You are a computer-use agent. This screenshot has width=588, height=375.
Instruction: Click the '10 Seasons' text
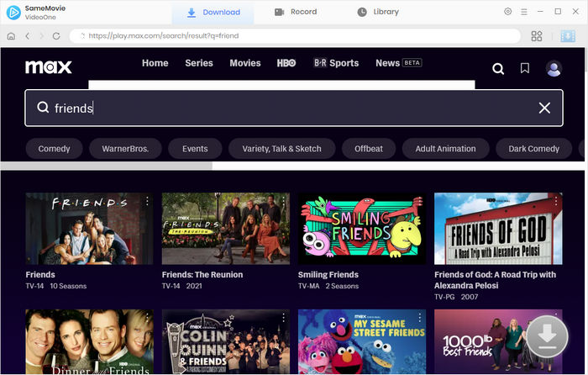pos(68,286)
